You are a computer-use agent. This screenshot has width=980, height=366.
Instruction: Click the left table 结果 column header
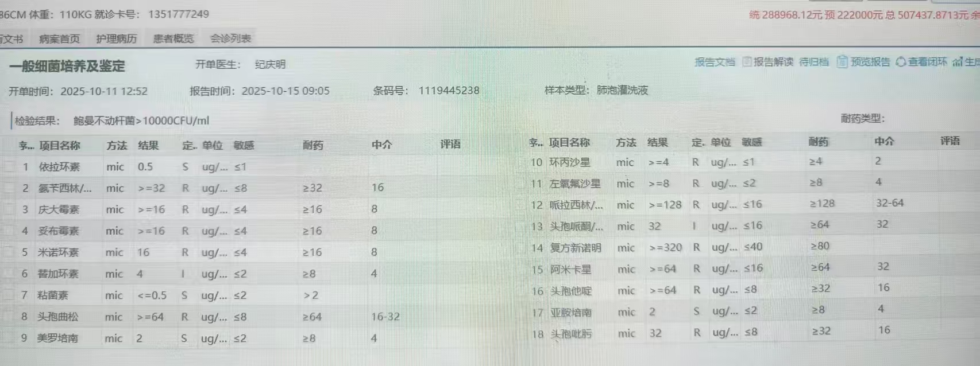(x=148, y=146)
